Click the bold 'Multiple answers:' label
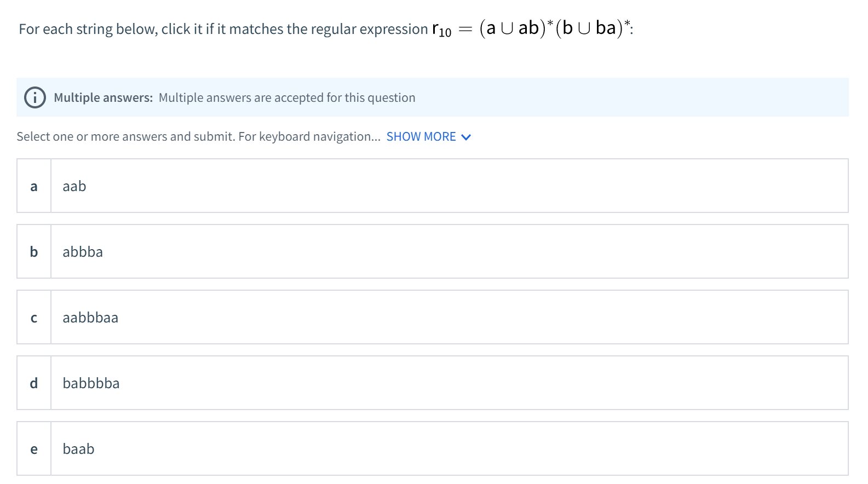The height and width of the screenshot is (484, 868). coord(103,97)
